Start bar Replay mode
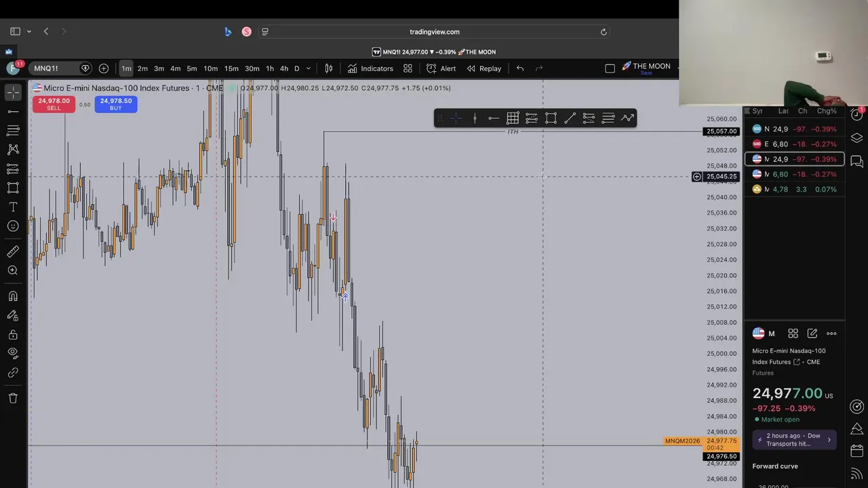 pos(484,68)
